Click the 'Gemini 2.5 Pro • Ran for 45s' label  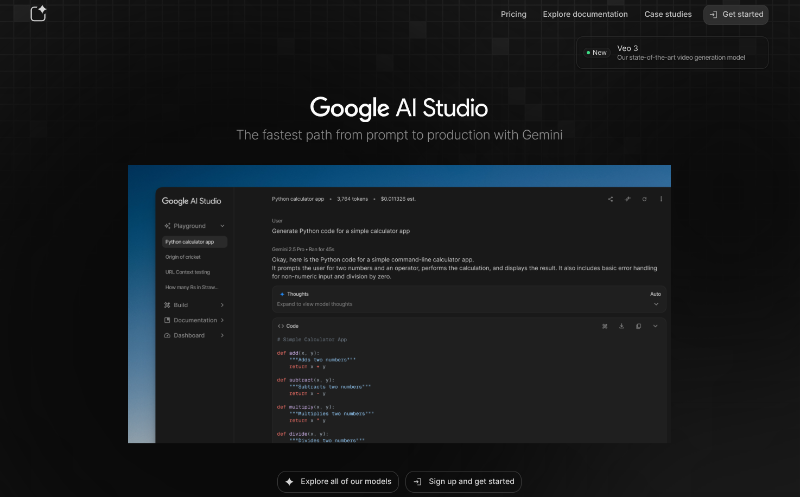(303, 250)
